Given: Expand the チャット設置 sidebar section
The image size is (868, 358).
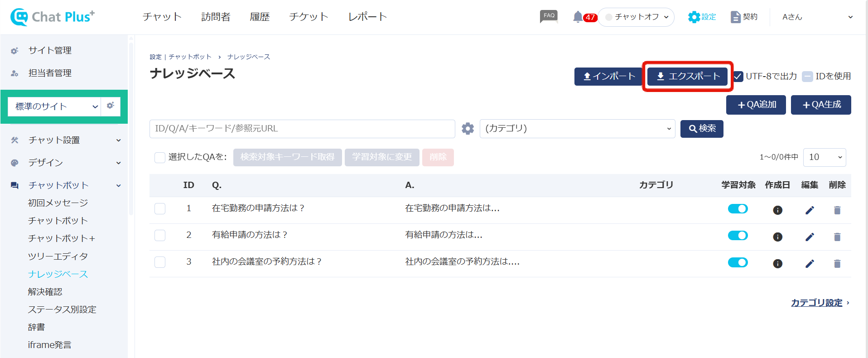Looking at the screenshot, I should pyautogui.click(x=118, y=140).
